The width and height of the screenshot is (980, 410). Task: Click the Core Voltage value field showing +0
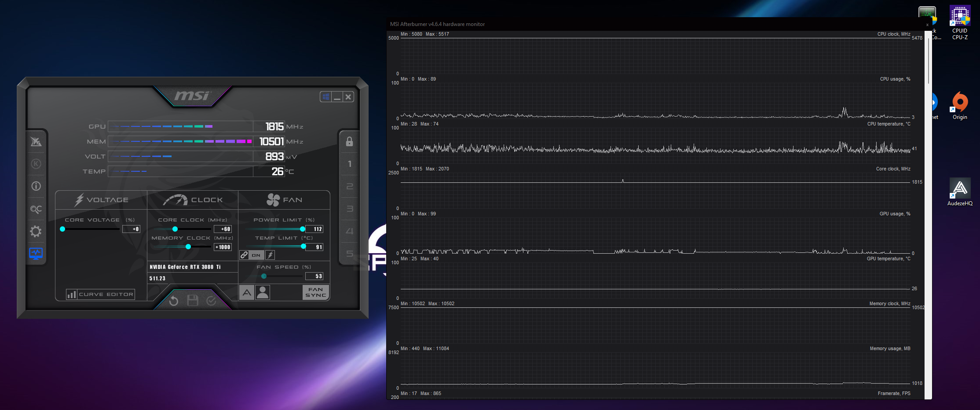(131, 229)
